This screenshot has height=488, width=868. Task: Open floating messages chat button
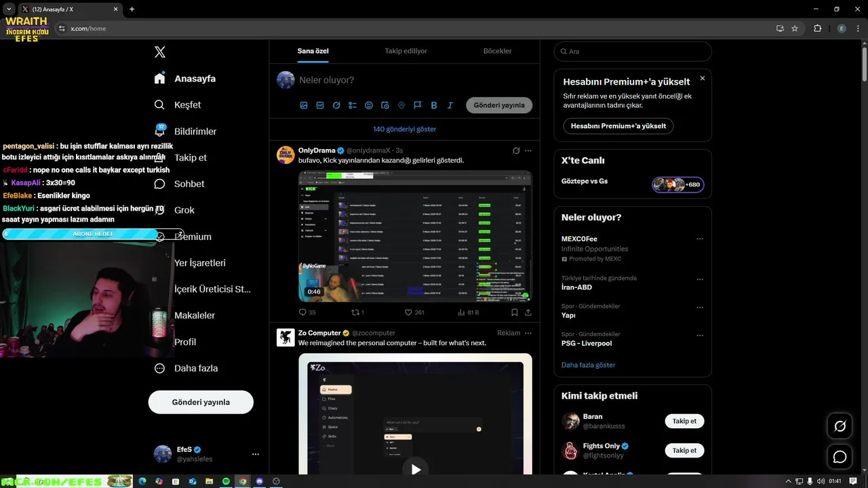840,457
